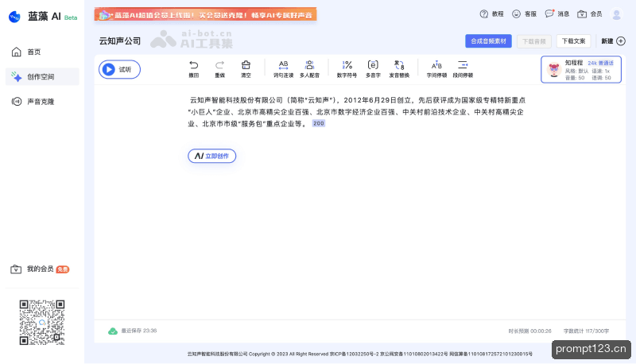The width and height of the screenshot is (636, 364).
Task: Select the 词句连读 tool
Action: tap(283, 69)
